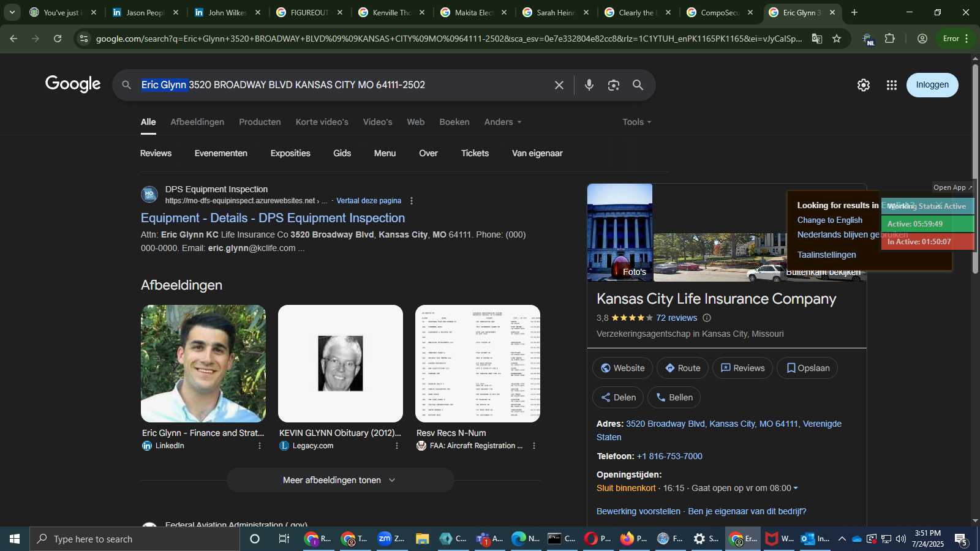The height and width of the screenshot is (551, 980).
Task: Open the Foto's building photo thumbnail
Action: pyautogui.click(x=620, y=232)
